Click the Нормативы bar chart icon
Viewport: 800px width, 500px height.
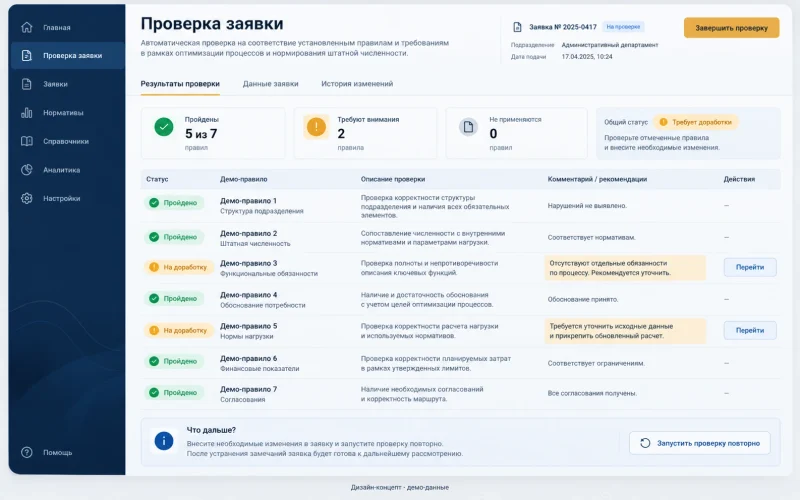click(27, 113)
